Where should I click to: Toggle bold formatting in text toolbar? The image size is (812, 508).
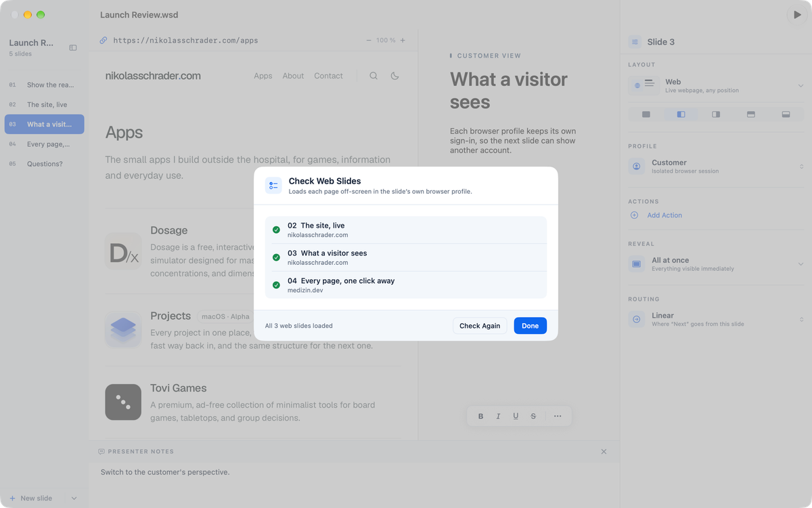(481, 417)
